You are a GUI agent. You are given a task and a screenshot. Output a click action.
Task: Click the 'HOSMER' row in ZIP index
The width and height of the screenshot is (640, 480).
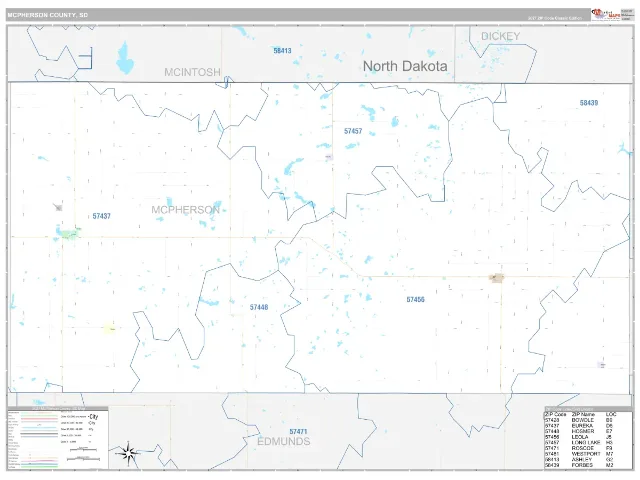pos(580,431)
